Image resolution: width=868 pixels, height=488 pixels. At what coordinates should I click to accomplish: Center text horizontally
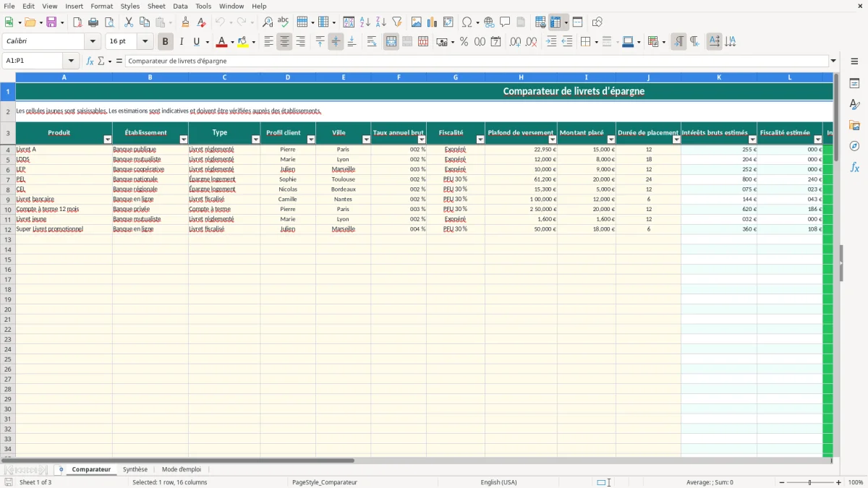click(284, 42)
